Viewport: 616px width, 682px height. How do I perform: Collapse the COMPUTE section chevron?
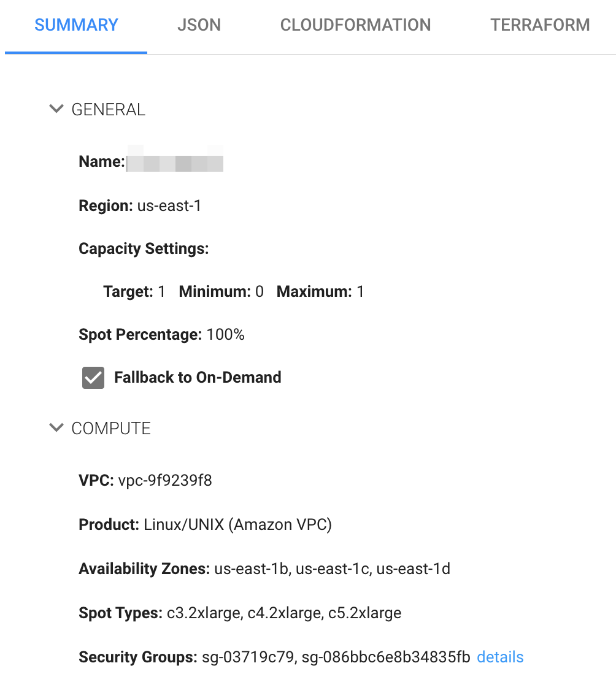click(56, 428)
